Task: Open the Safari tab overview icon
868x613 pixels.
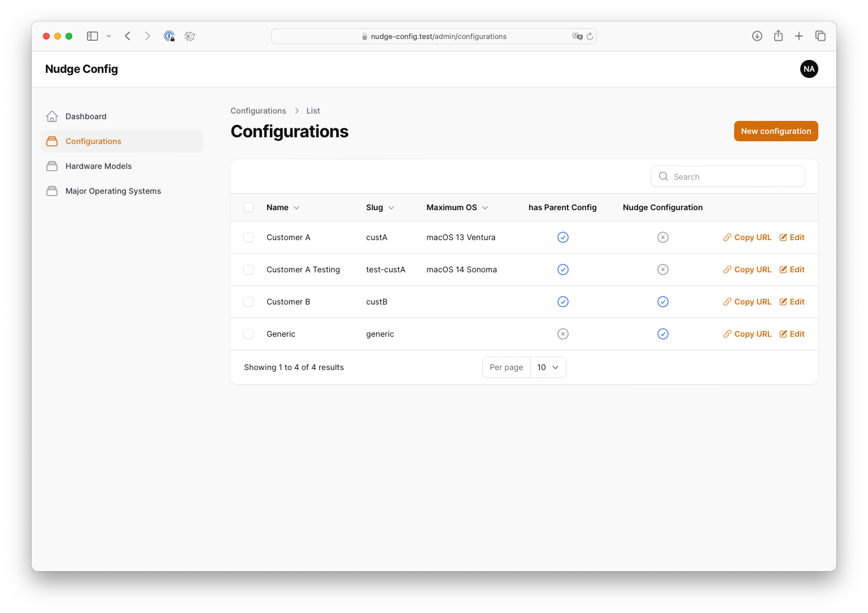Action: (821, 36)
